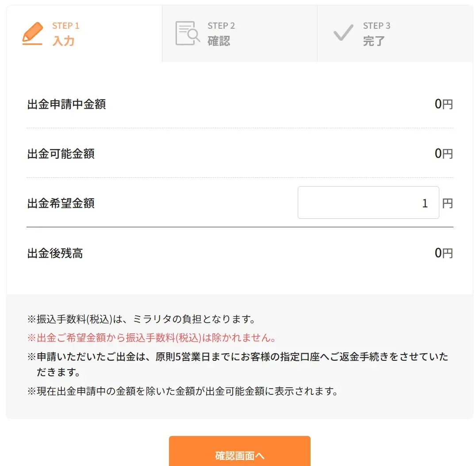476x466 pixels.
Task: Click the pencil icon on STEP 1
Action: pos(33,33)
